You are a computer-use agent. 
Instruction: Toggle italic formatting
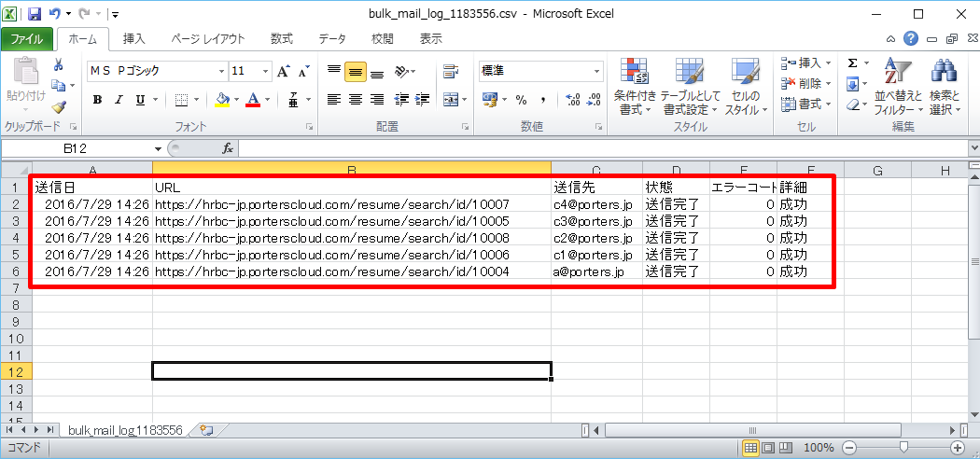119,100
